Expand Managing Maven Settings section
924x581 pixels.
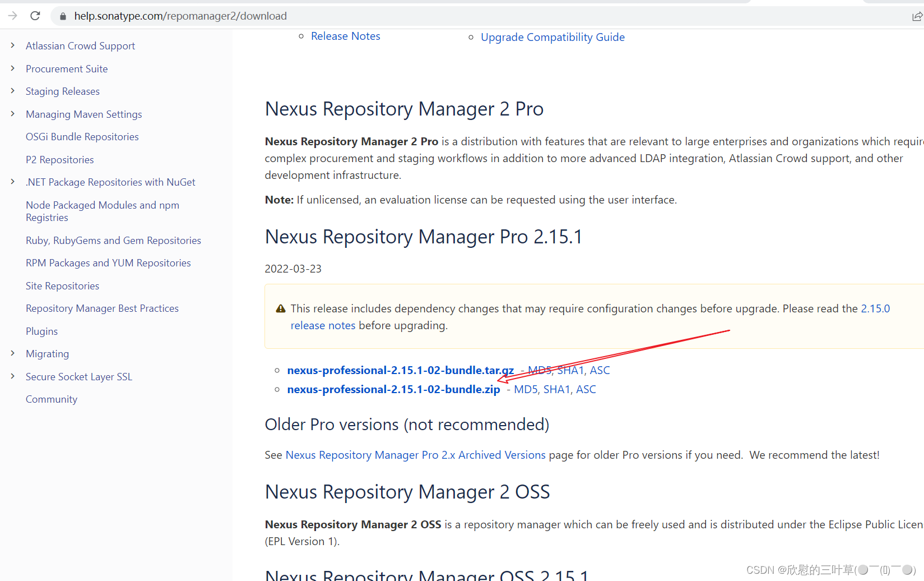point(13,114)
